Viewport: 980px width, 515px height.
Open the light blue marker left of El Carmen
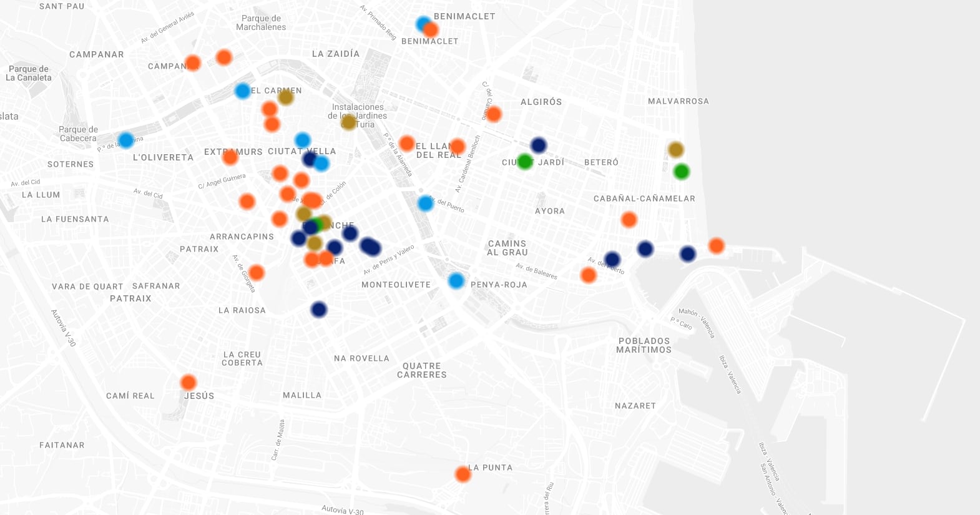pyautogui.click(x=243, y=91)
